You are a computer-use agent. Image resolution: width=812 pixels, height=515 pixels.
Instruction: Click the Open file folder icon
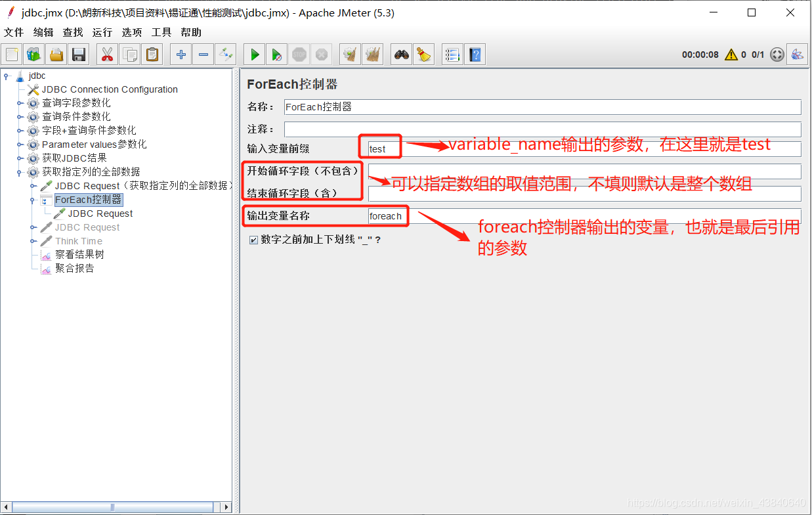pyautogui.click(x=56, y=55)
